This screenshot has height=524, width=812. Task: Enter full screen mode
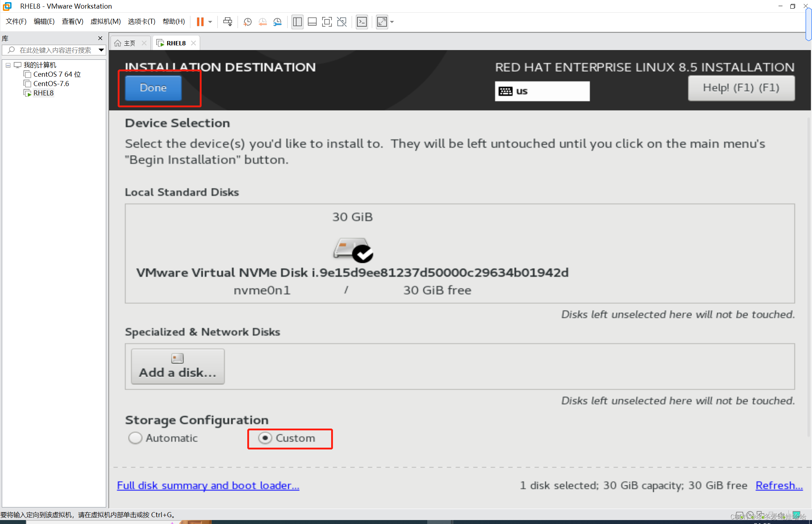[327, 22]
